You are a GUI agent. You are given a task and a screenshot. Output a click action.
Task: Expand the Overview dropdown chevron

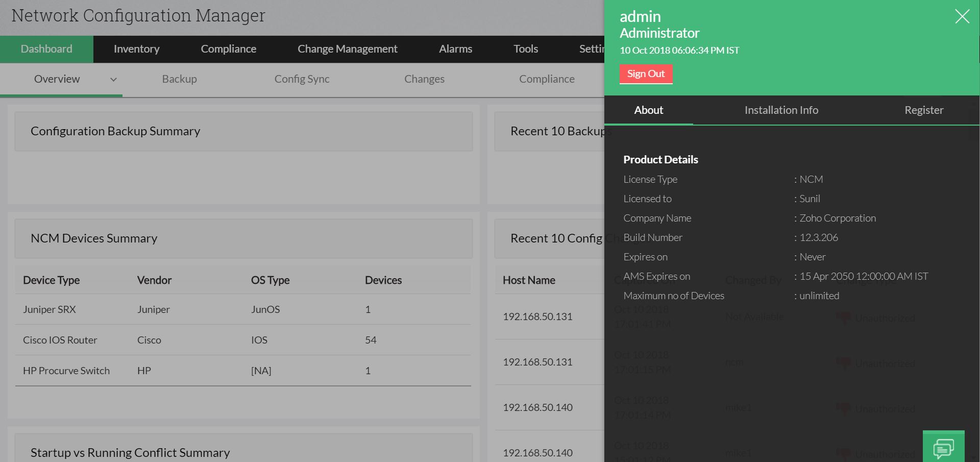(113, 79)
